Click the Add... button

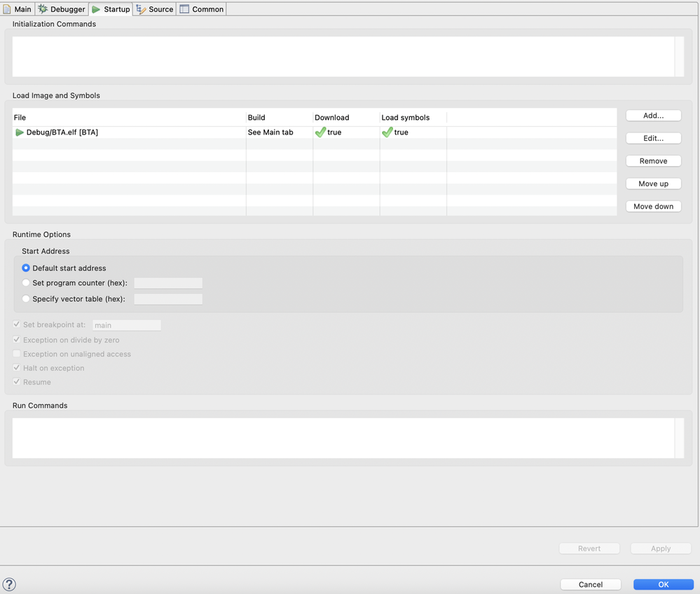click(654, 116)
